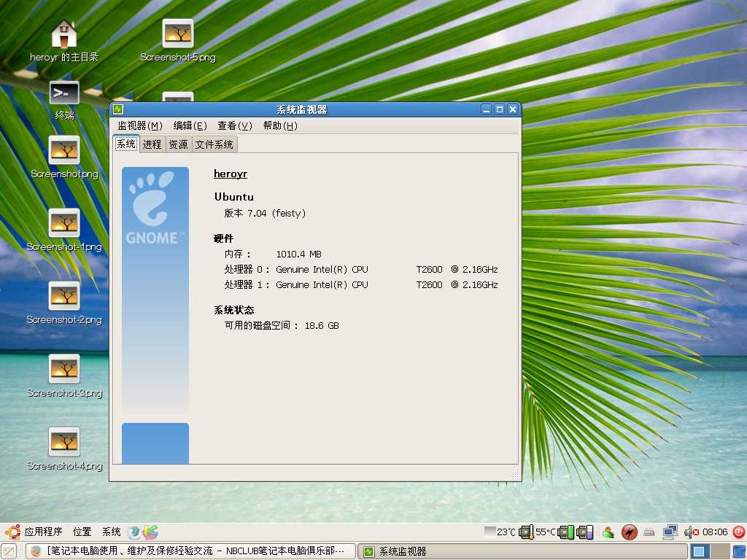
Task: Select the first workspace in switcher
Action: 699,551
